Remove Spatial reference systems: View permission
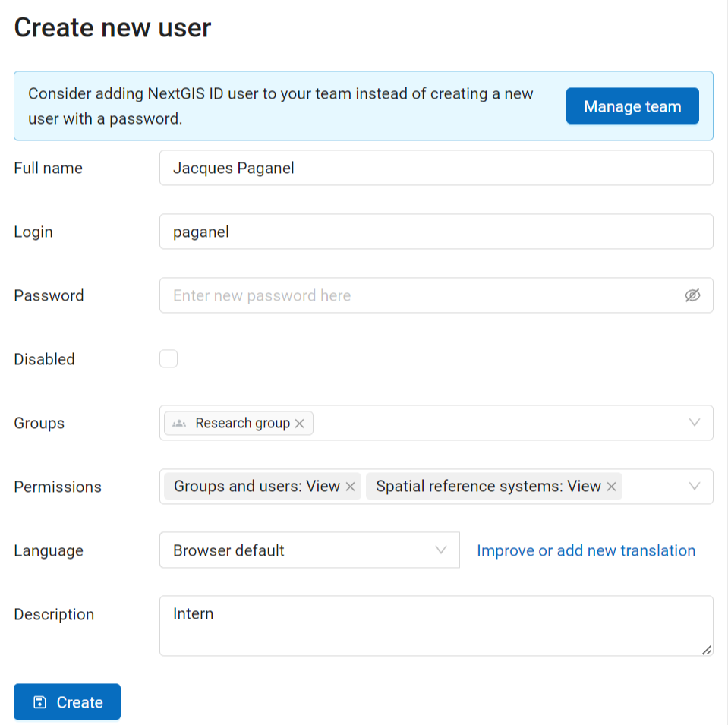 point(611,487)
